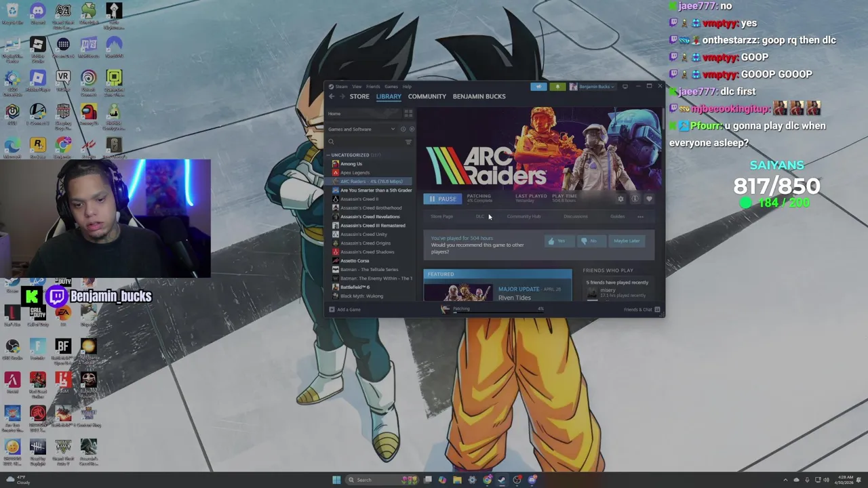Switch to the LIBRARY tab
Image resolution: width=868 pixels, height=488 pixels.
coord(389,96)
